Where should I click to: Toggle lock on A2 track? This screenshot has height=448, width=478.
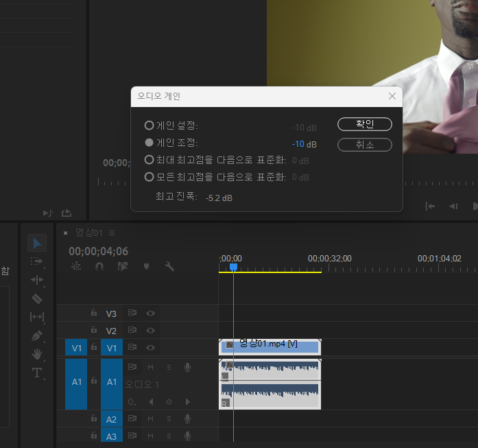(94, 418)
